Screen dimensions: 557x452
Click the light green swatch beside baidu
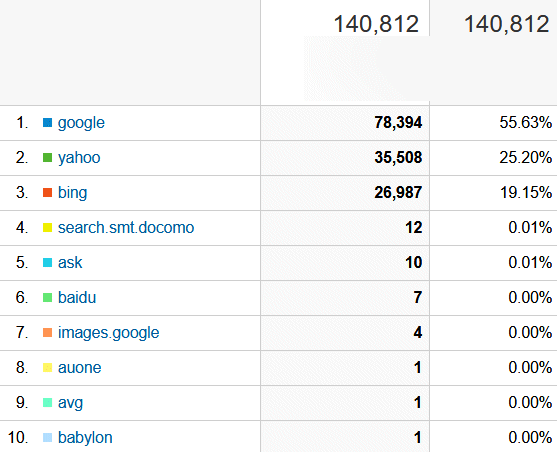coord(47,297)
